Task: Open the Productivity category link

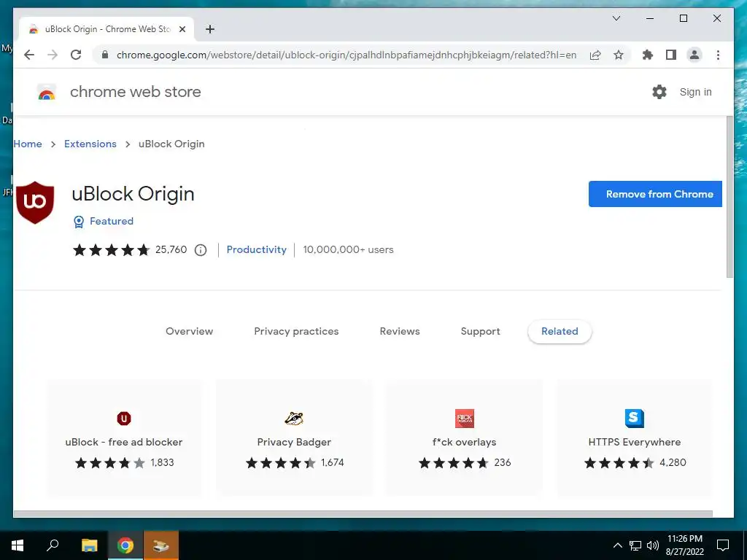Action: coord(256,249)
